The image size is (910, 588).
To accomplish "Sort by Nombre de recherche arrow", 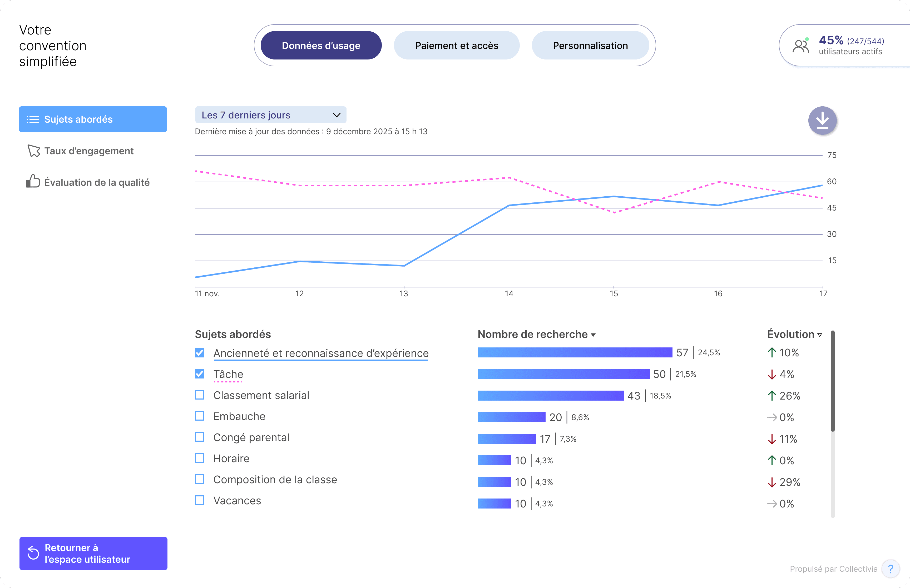I will click(593, 335).
